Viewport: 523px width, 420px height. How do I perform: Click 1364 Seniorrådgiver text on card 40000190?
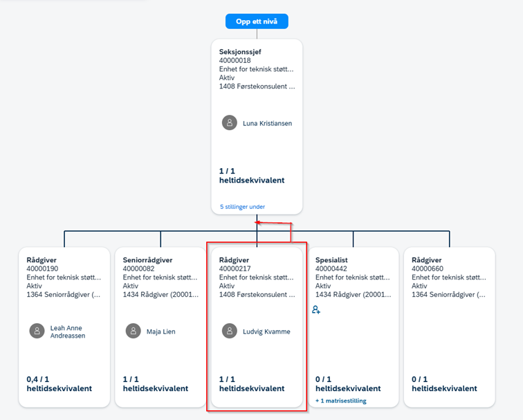click(64, 295)
